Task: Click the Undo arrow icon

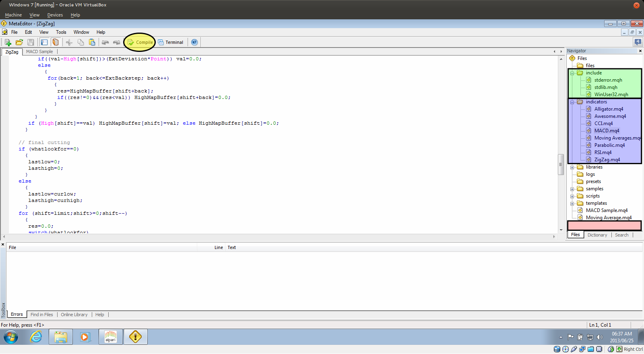Action: tap(105, 42)
